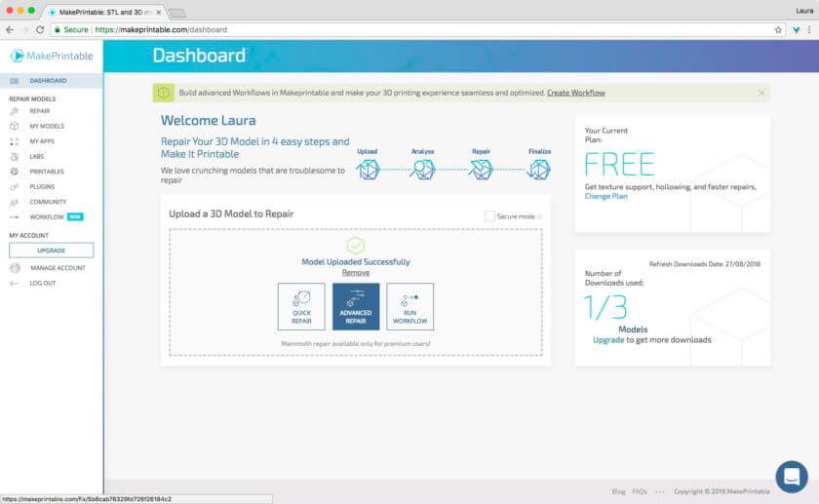This screenshot has height=504, width=819.
Task: Open Chrome's three-dot menu
Action: tap(808, 30)
